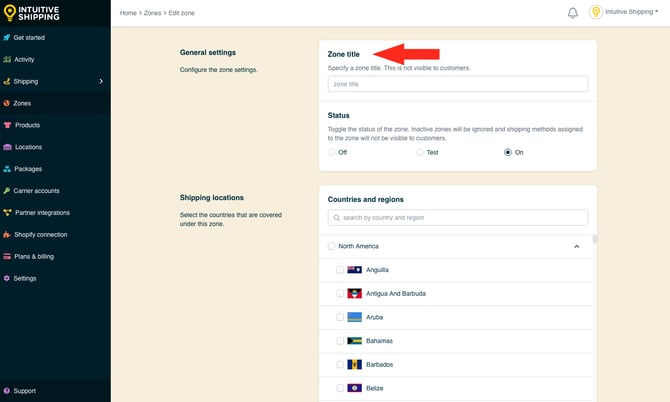The height and width of the screenshot is (402, 670).
Task: Open the Intuitive Shipping account dropdown
Action: click(630, 13)
